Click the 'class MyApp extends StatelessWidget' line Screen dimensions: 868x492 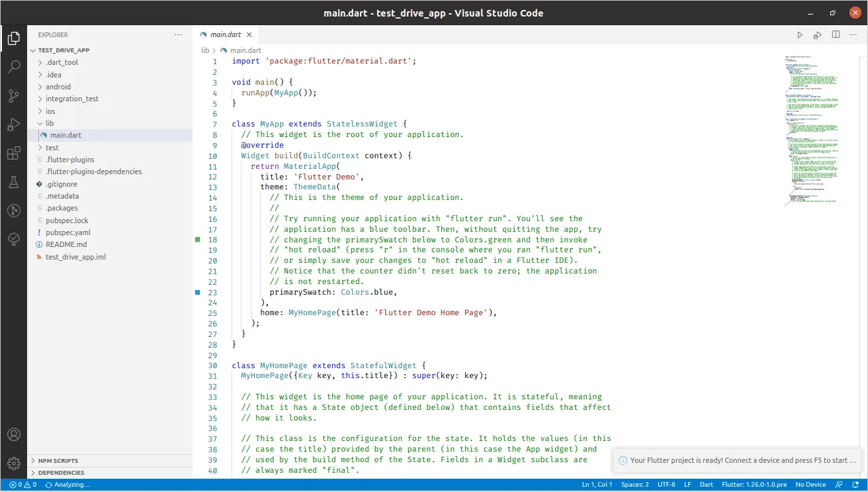tap(319, 124)
